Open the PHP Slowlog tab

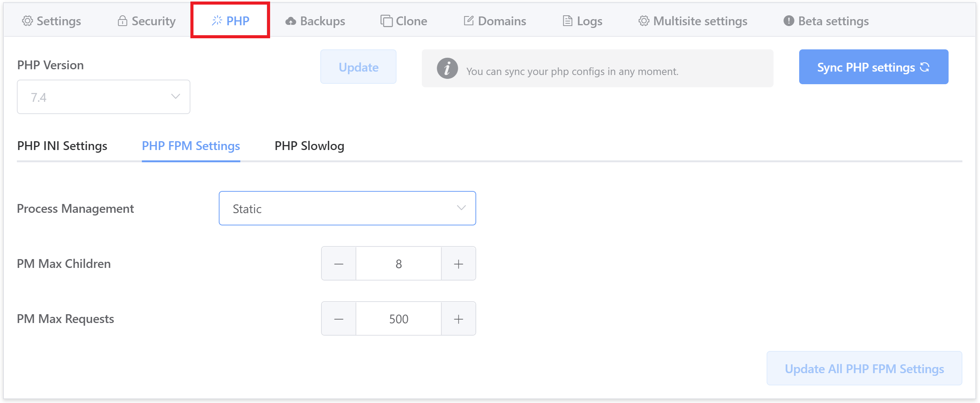coord(309,146)
